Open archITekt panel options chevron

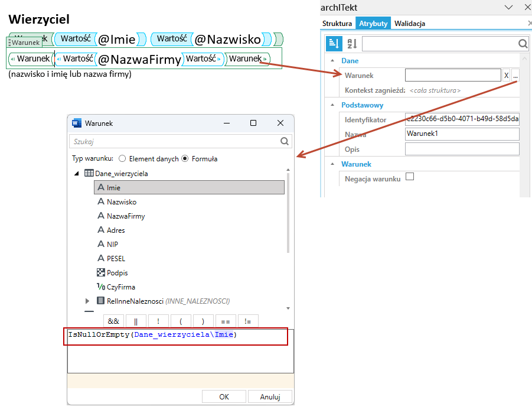(508, 7)
